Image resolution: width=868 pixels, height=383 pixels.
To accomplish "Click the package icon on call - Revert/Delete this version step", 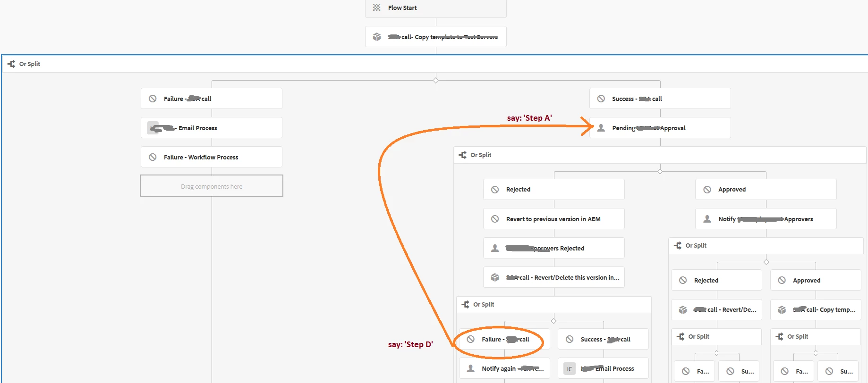I will coord(495,277).
